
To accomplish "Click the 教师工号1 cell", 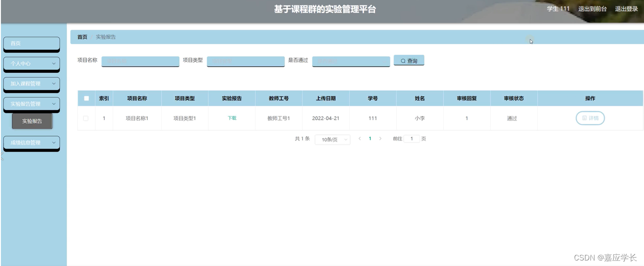I will pyautogui.click(x=279, y=118).
